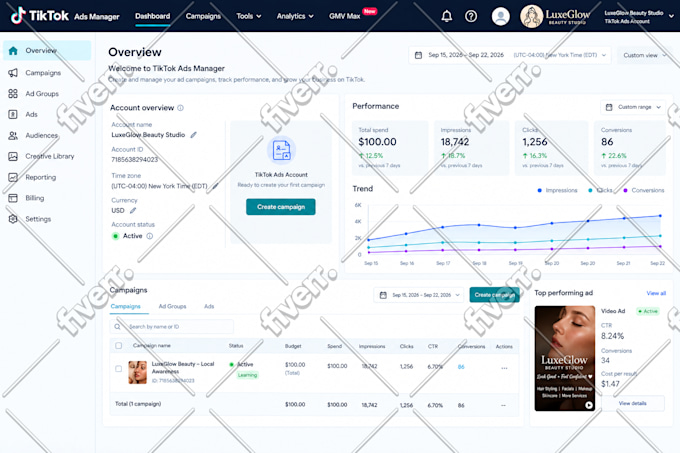This screenshot has width=680, height=453.
Task: Click the Audiences people icon
Action: click(x=13, y=135)
